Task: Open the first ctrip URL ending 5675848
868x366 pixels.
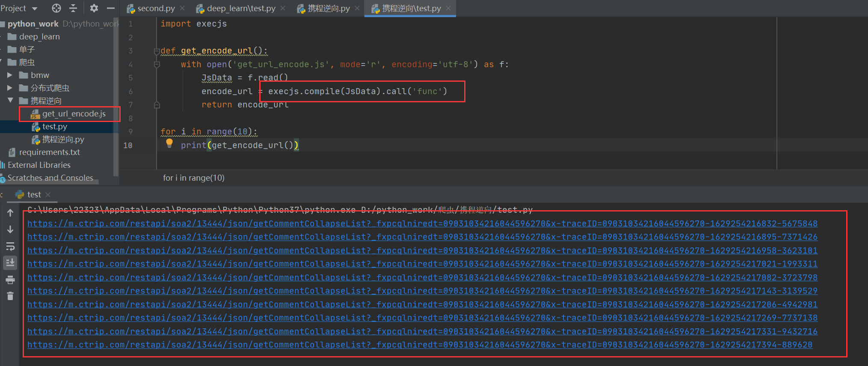Action: coord(422,223)
